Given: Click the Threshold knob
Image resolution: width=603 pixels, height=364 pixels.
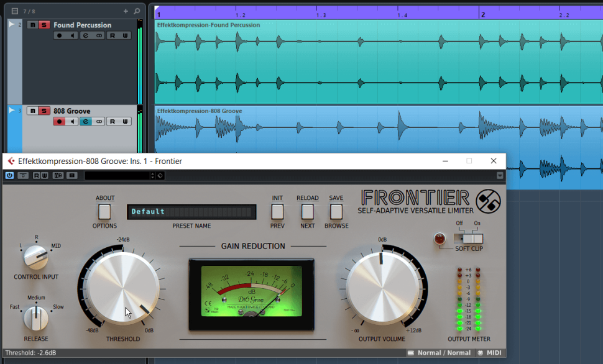Looking at the screenshot, I should pyautogui.click(x=122, y=289).
